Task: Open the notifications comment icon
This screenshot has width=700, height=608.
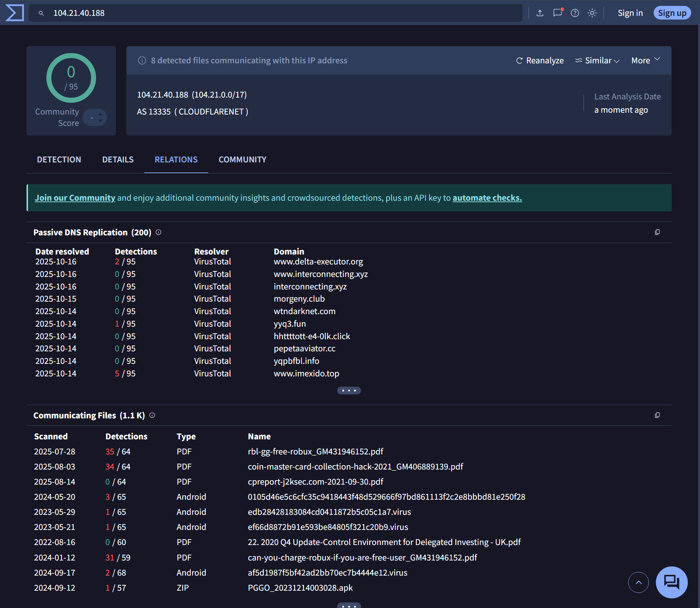Action: 558,13
